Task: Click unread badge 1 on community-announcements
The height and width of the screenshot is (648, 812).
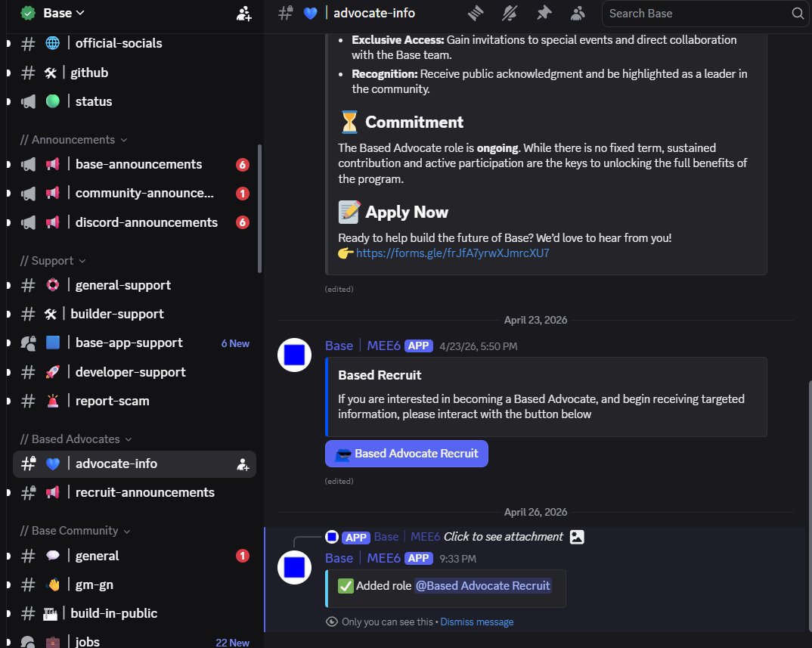Action: [x=243, y=194]
